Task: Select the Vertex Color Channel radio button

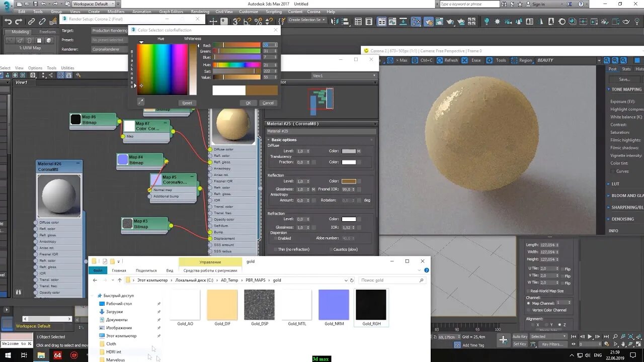Action: (x=529, y=310)
